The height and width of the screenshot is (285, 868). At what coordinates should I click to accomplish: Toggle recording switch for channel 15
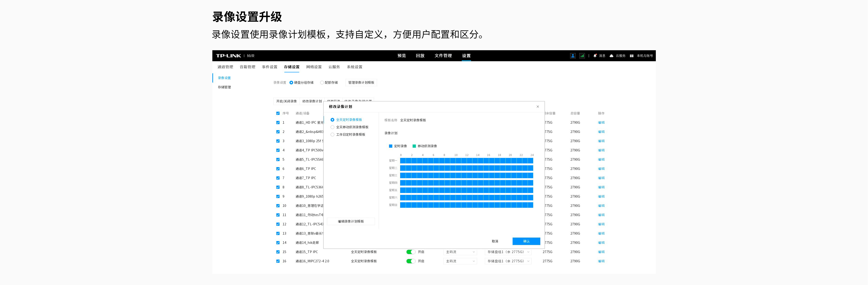(x=411, y=252)
